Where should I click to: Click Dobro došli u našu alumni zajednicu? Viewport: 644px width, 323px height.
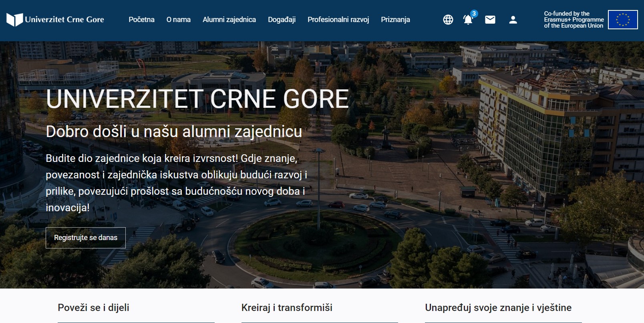(174, 131)
